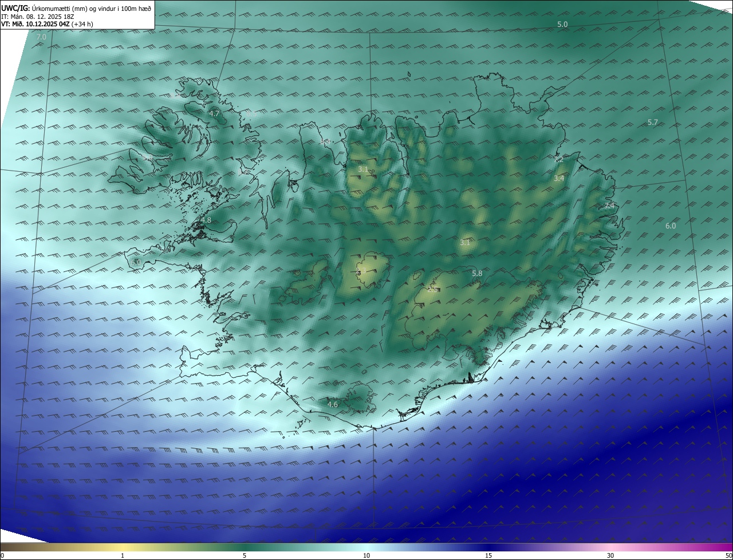Click the 5.8 value label
This screenshot has height=560, width=733.
(x=477, y=274)
